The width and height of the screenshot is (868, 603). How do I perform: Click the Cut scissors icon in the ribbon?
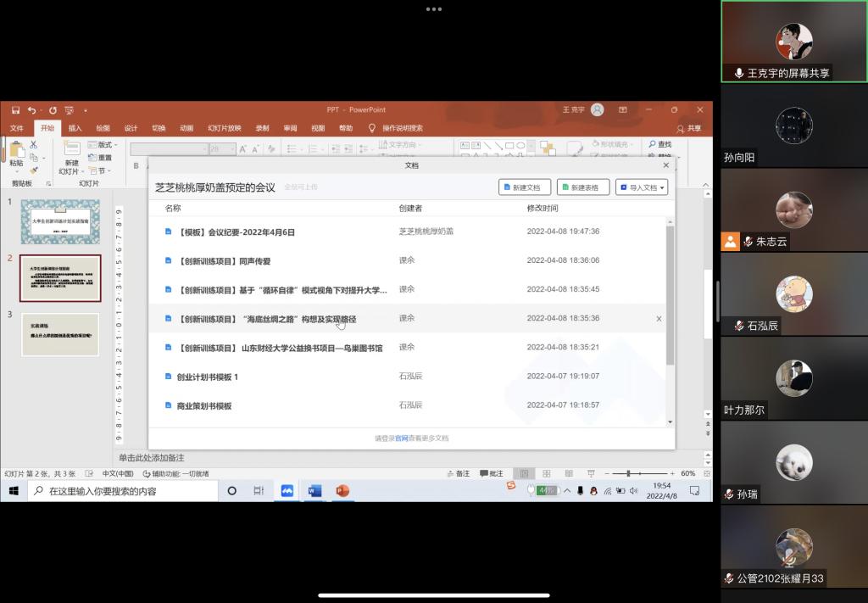click(34, 145)
